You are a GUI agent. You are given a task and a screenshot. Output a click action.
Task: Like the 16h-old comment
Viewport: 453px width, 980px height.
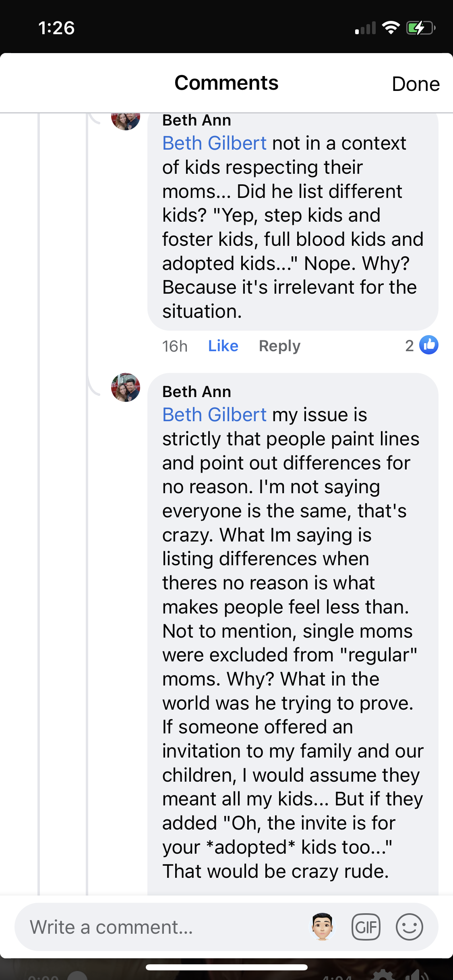coord(223,346)
